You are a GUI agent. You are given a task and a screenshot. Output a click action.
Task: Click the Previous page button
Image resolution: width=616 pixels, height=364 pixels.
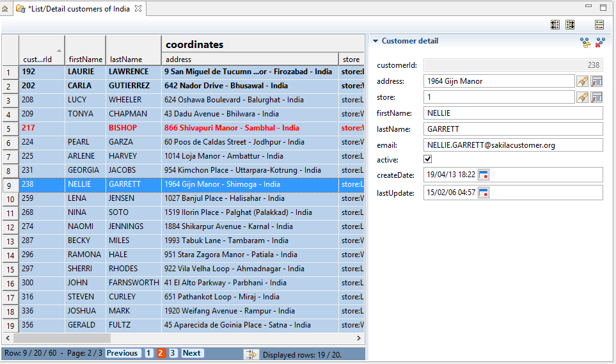tap(122, 353)
